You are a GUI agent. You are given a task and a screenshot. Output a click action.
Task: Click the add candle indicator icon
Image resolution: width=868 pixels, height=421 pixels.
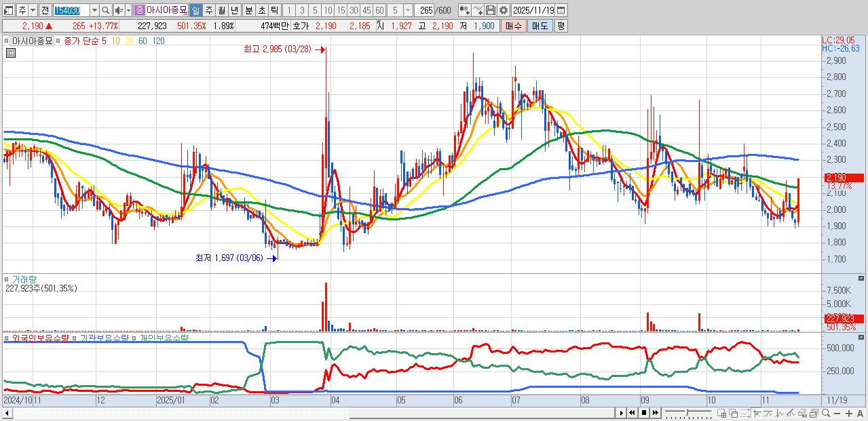(x=464, y=11)
